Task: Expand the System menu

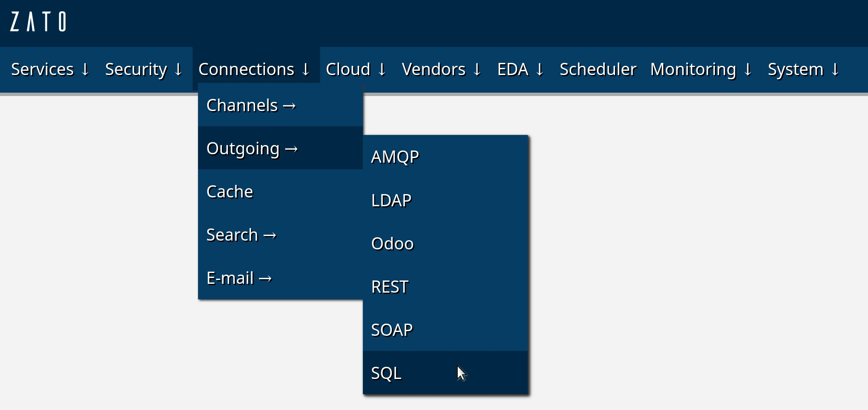Action: [x=803, y=70]
